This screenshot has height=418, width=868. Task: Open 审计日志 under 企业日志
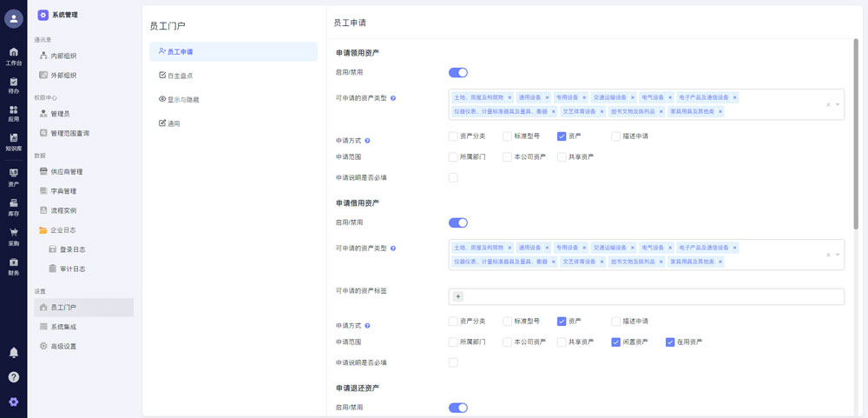coord(83,269)
